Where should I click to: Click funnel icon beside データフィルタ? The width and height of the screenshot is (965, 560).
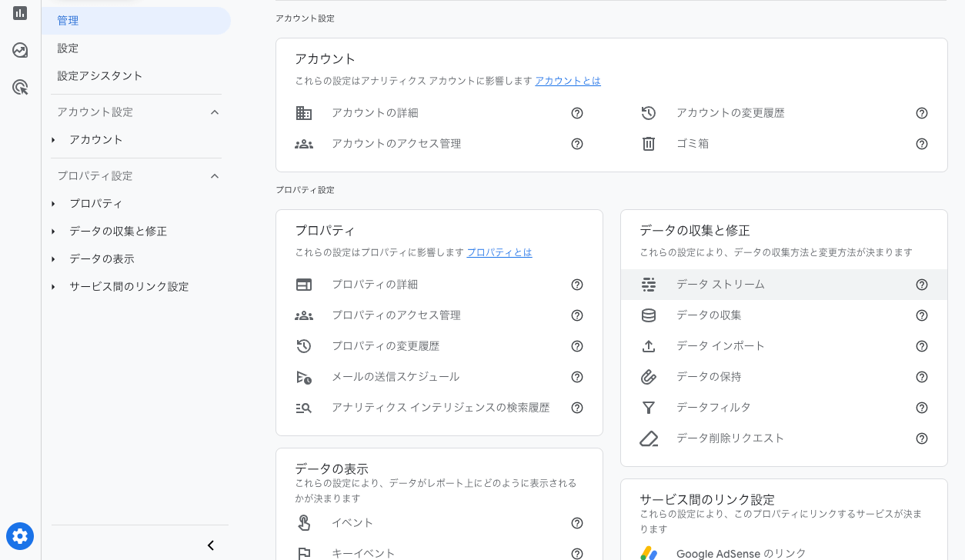(x=649, y=408)
